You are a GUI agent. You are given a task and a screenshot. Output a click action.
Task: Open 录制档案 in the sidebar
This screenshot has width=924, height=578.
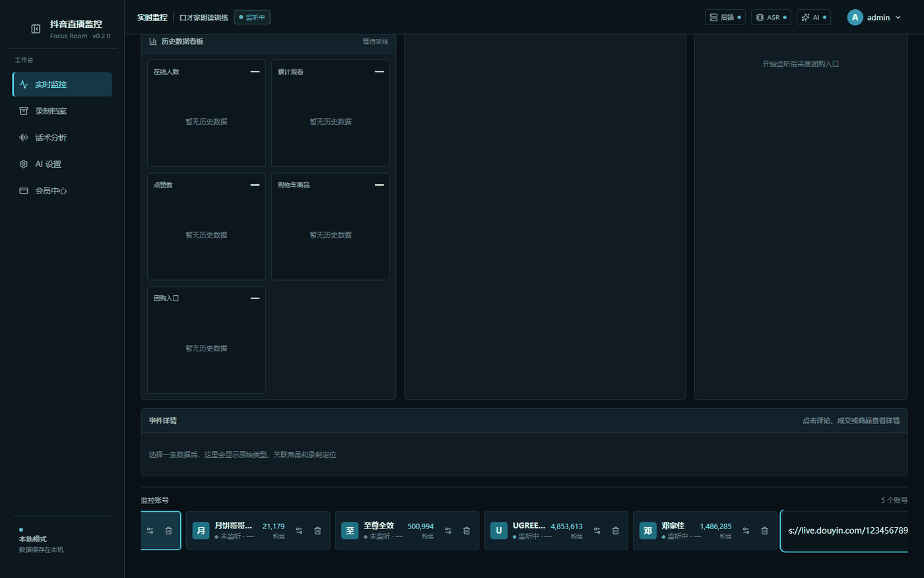pyautogui.click(x=62, y=111)
